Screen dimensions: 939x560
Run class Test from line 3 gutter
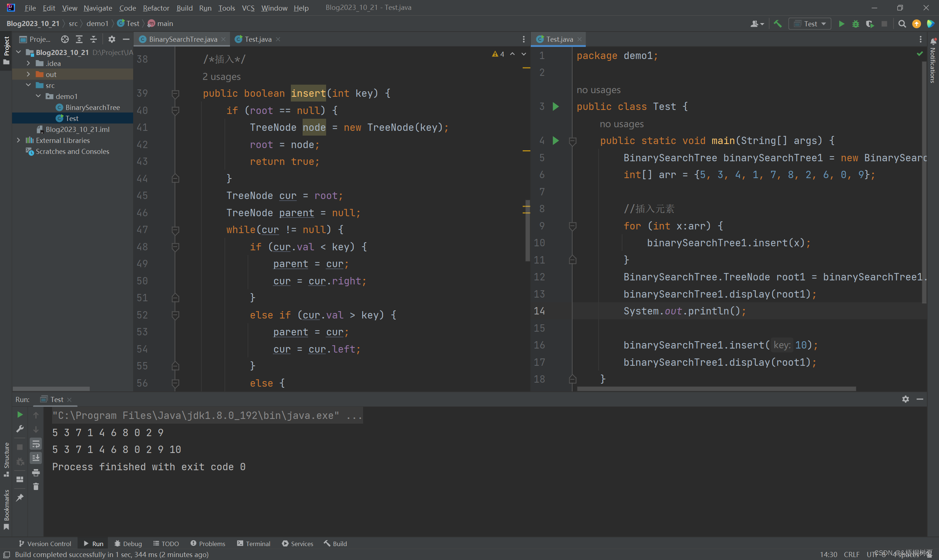pos(556,106)
